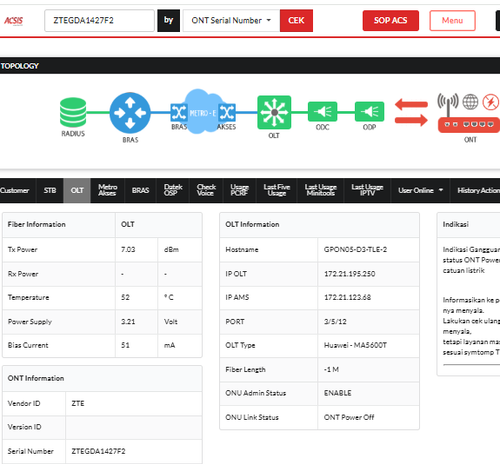Image resolution: width=500 pixels, height=464 pixels.
Task: Click the Bias Current value 51
Action: 125,345
